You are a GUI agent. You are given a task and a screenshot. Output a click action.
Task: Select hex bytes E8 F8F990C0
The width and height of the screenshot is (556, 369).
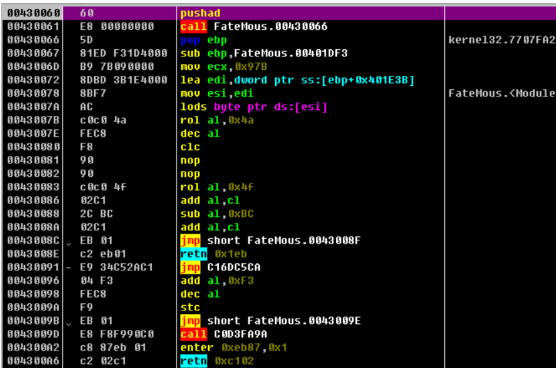[x=117, y=334]
